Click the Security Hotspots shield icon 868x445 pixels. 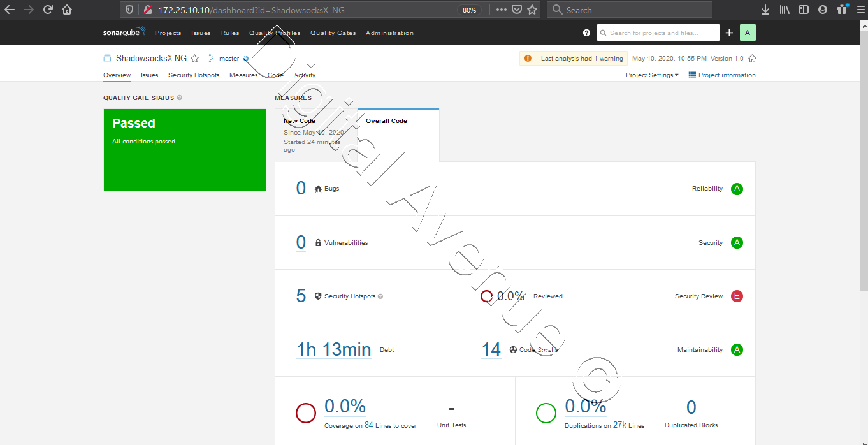[x=317, y=296]
